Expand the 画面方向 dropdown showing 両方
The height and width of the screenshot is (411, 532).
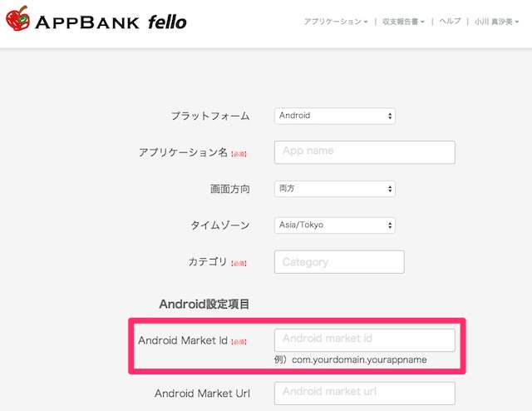coord(334,189)
